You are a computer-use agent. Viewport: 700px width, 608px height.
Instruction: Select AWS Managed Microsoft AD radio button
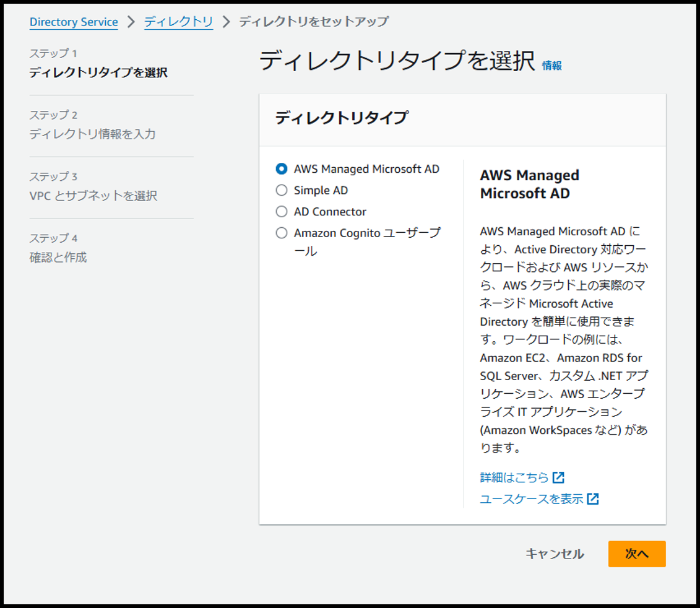click(281, 169)
